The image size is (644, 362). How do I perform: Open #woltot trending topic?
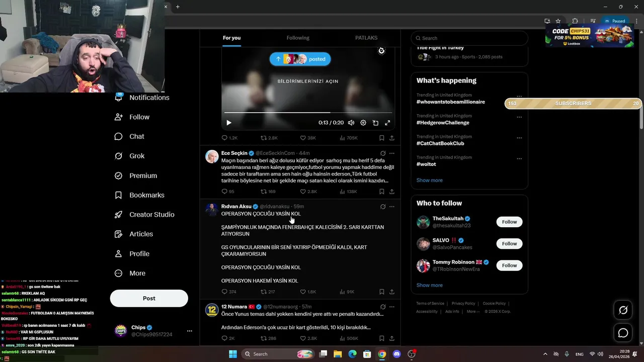426,164
